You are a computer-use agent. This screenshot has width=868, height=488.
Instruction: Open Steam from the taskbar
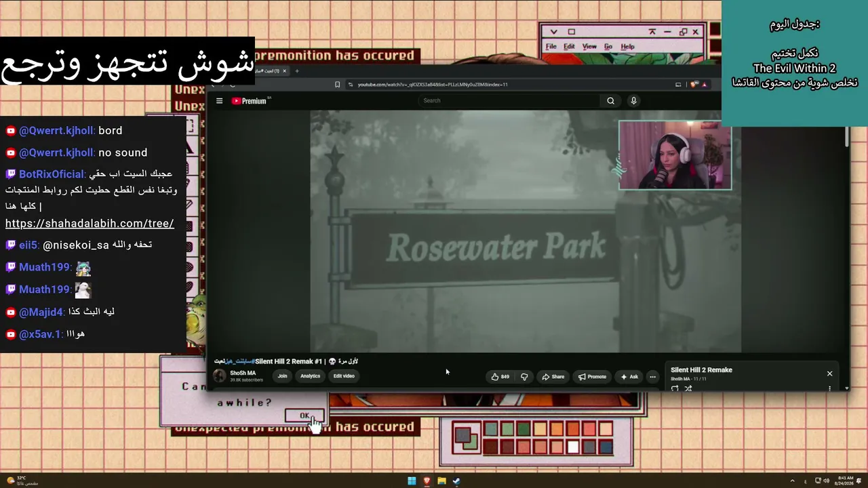coord(456,481)
